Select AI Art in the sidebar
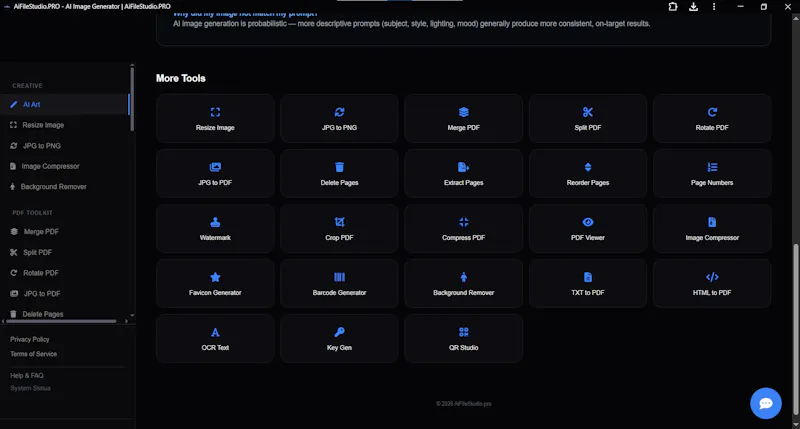This screenshot has height=429, width=800. click(65, 105)
